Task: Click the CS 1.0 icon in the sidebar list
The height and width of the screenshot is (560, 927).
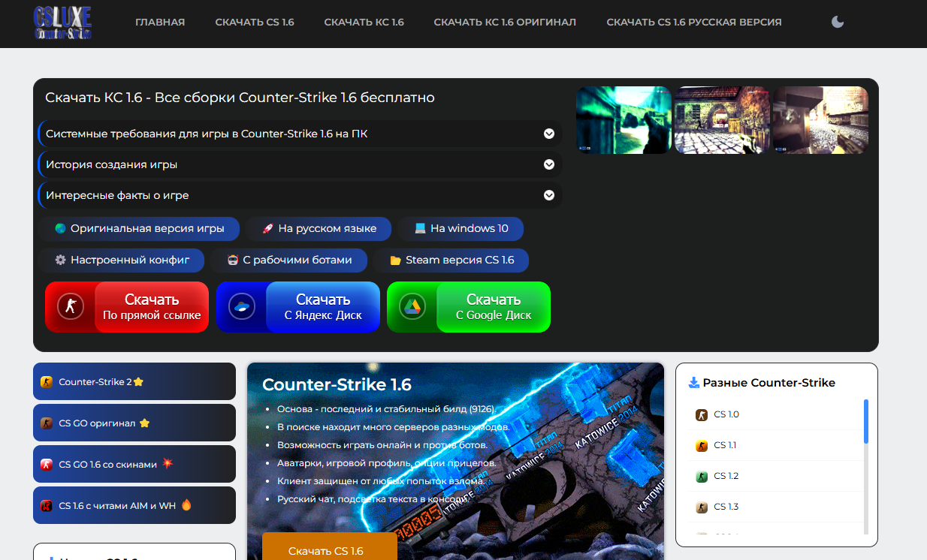Action: pos(702,414)
